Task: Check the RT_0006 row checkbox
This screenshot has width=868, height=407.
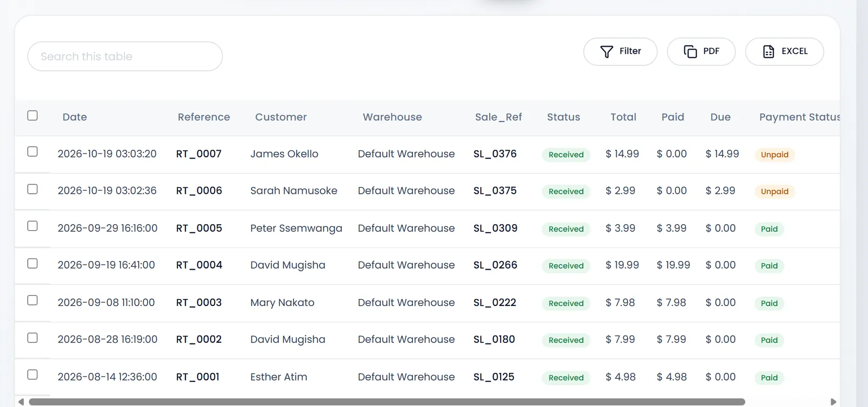Action: (33, 189)
